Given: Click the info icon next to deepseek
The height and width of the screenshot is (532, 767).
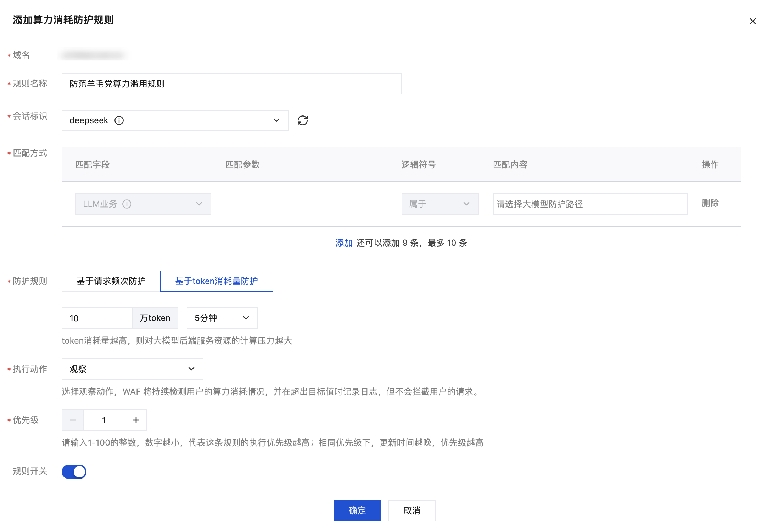Looking at the screenshot, I should 119,120.
